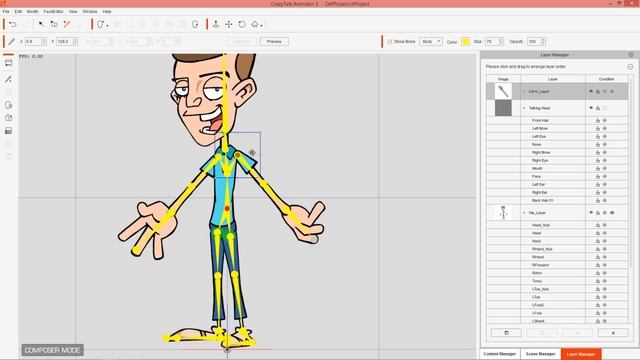The width and height of the screenshot is (640, 360).
Task: Open the dropdown arrow beside the home view icon
Action: click(x=261, y=26)
